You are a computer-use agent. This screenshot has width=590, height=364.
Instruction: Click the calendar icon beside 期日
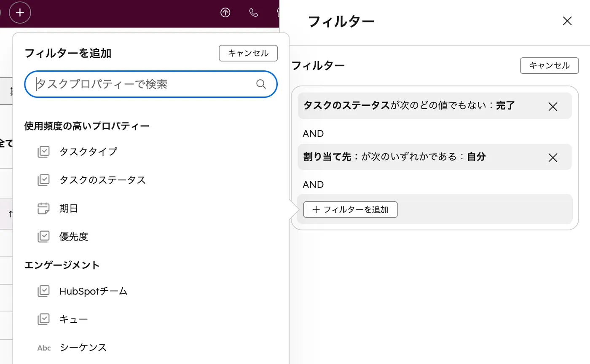43,208
